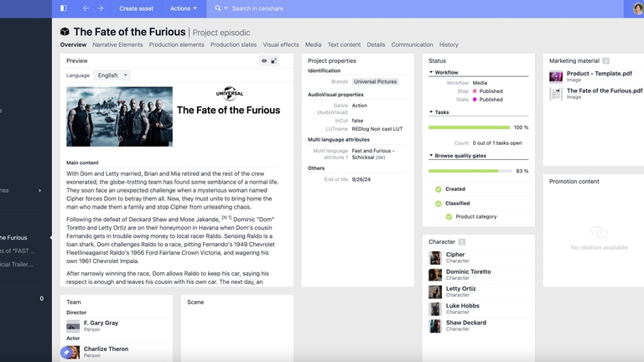Viewport: 644px width, 362px height.
Task: Open Dominic Toretto character link
Action: pyautogui.click(x=468, y=271)
